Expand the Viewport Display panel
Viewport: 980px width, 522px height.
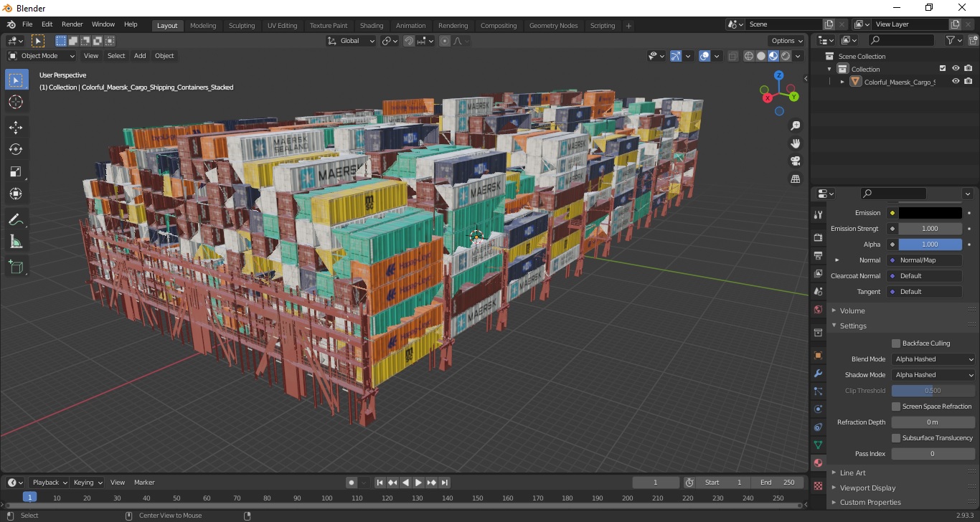867,488
